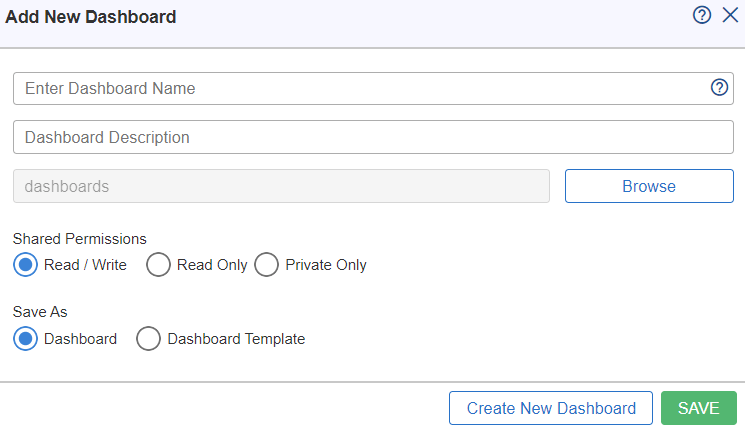Click the 'Private Only' label text
The image size is (745, 427).
pyautogui.click(x=326, y=265)
